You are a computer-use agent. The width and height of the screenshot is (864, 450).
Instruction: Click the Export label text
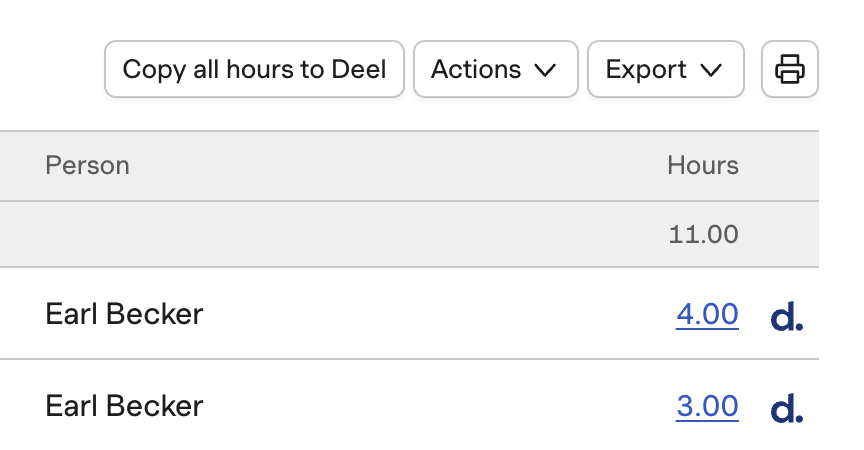click(646, 70)
